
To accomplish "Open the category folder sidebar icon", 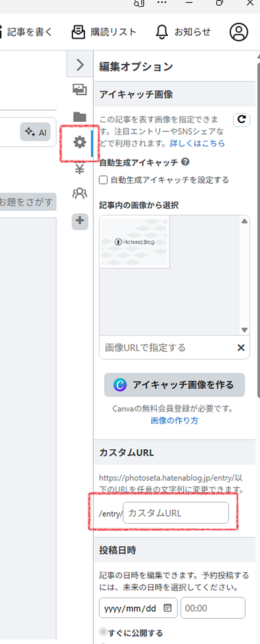I will pos(80,117).
